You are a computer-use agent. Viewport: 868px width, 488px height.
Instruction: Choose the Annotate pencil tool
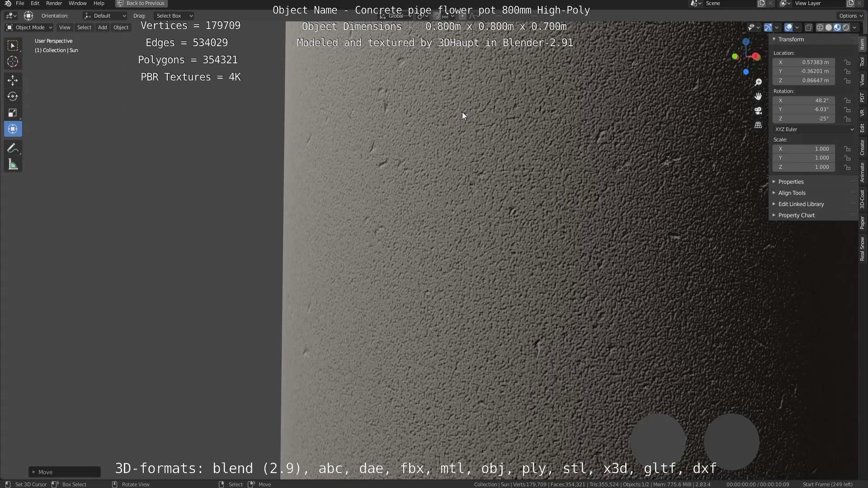(13, 148)
